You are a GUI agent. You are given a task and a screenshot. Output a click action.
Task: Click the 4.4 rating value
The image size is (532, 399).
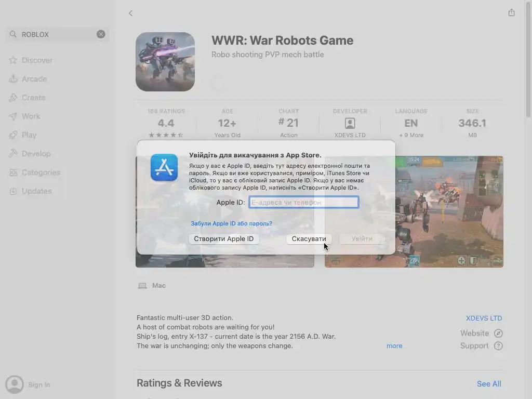pos(166,123)
